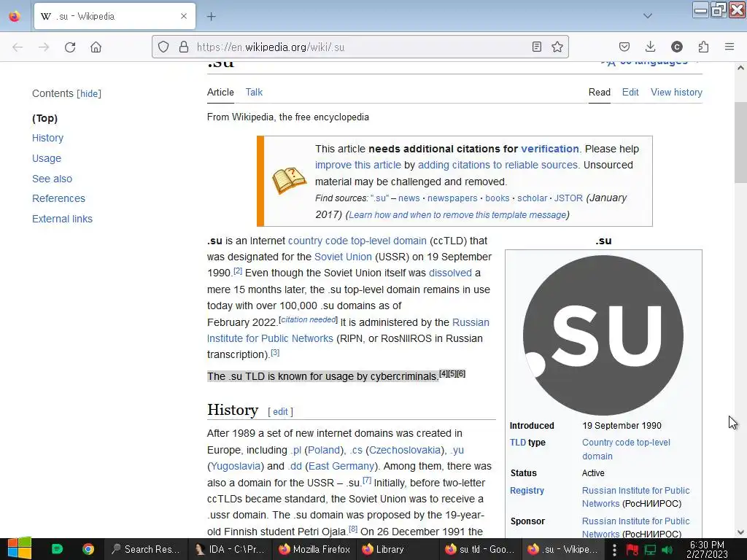This screenshot has height=560, width=747.
Task: Show site security padlock info
Action: coord(183,47)
